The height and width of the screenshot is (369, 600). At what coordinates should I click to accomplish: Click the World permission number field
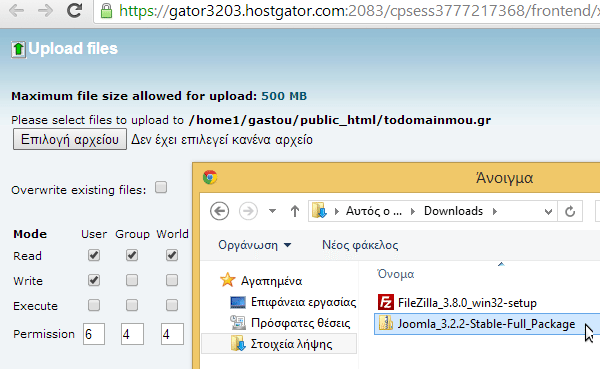[172, 334]
